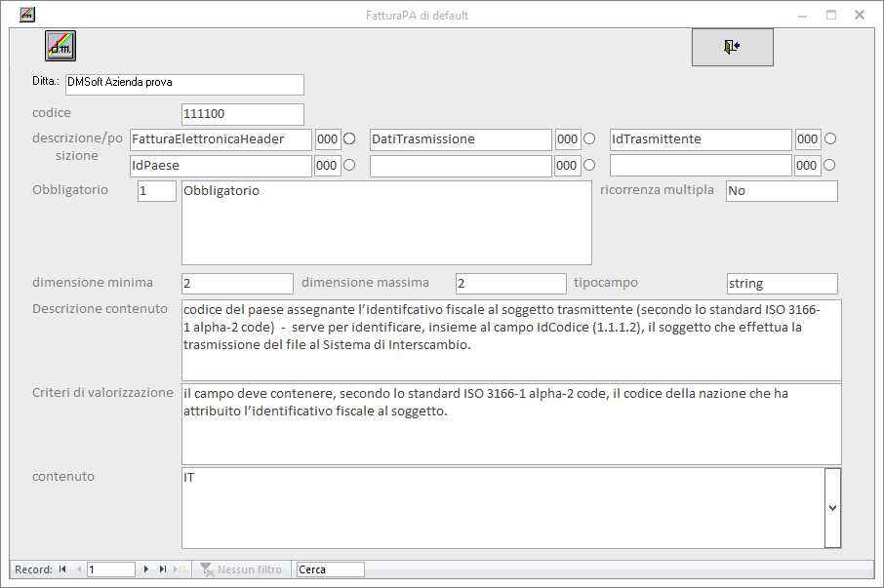884x588 pixels.
Task: Click the 'ricorrenza multipla' label
Action: click(x=657, y=190)
